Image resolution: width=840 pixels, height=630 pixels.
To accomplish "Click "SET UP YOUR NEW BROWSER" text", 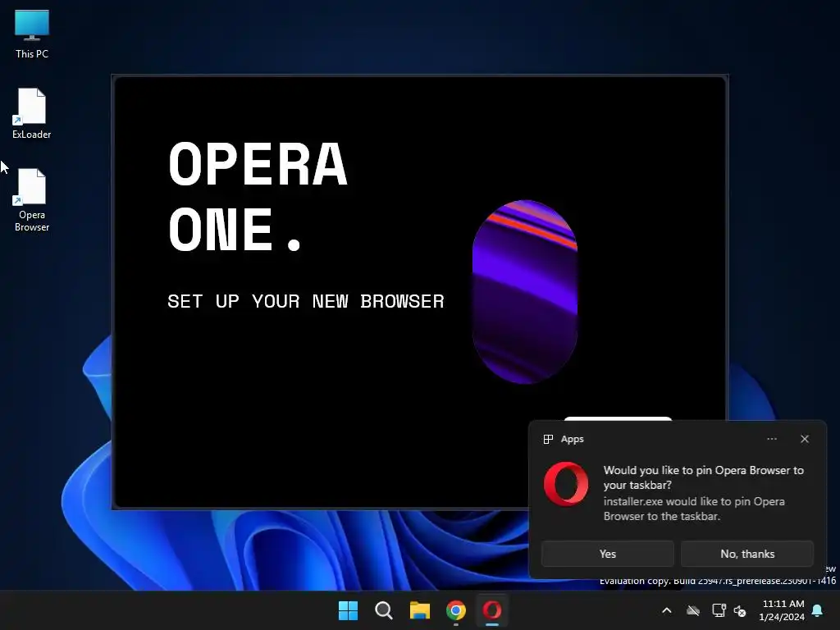I will coord(306,301).
